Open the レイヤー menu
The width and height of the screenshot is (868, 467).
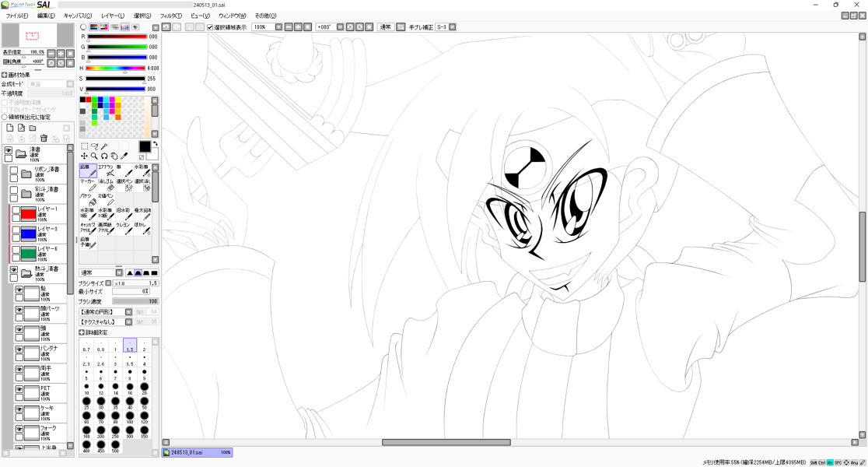coord(113,16)
